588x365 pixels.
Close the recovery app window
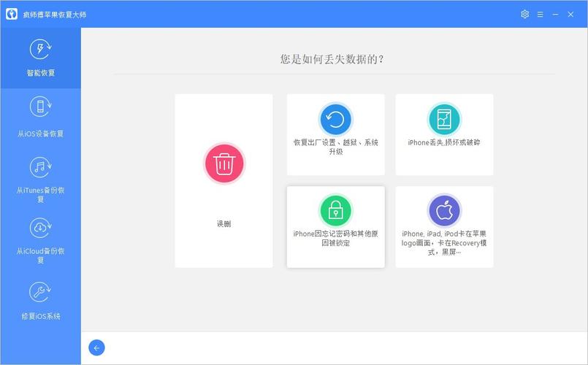(x=570, y=15)
